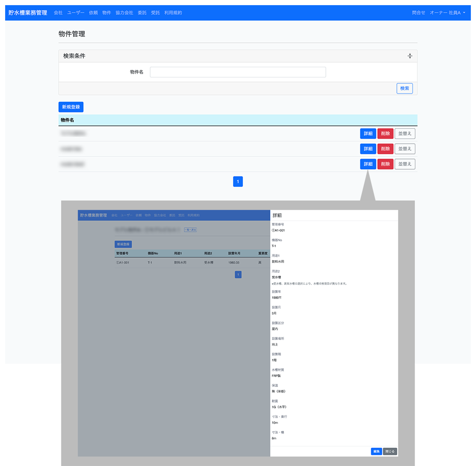The image size is (476, 466).
Task: Open the 貯水槽業務管理 home link in the top navbar
Action: (28, 13)
